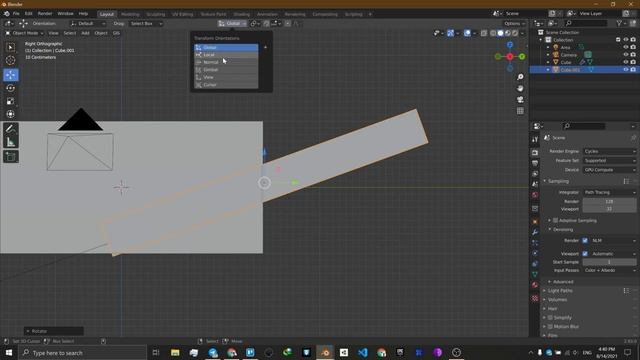The height and width of the screenshot is (360, 640).
Task: Open the Material properties tab icon
Action: (535, 285)
